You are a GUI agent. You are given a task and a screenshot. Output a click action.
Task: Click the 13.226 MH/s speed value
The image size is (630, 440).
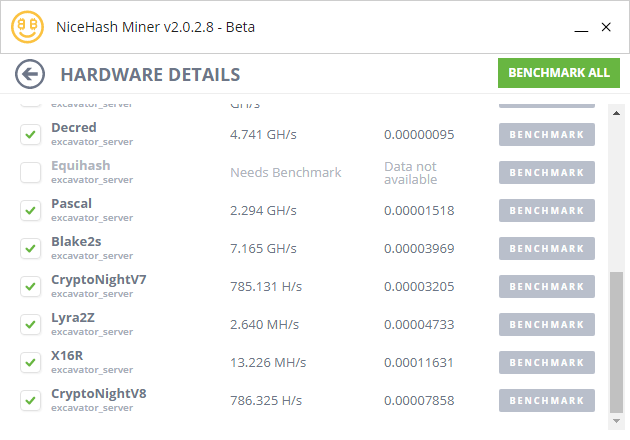pos(268,363)
